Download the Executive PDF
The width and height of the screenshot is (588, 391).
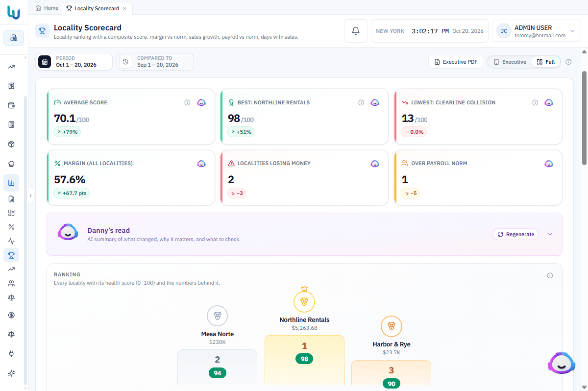coord(456,62)
